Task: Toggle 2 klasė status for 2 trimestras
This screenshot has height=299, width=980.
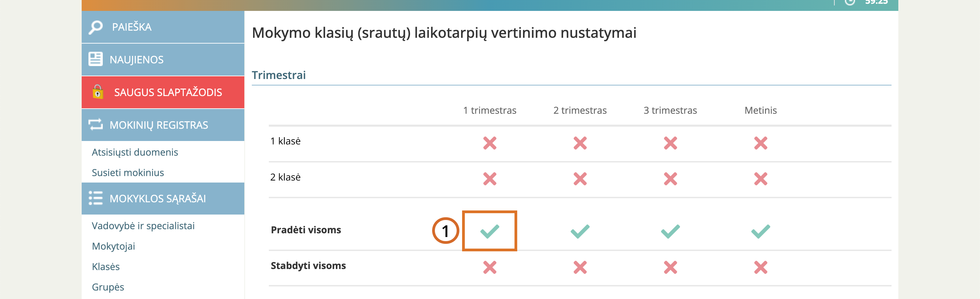Action: 580,179
